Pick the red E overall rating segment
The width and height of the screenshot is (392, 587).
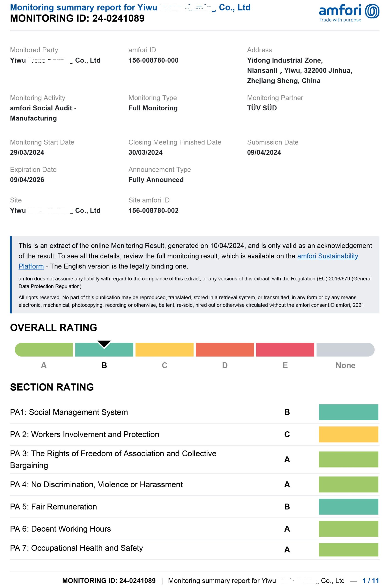pyautogui.click(x=285, y=349)
